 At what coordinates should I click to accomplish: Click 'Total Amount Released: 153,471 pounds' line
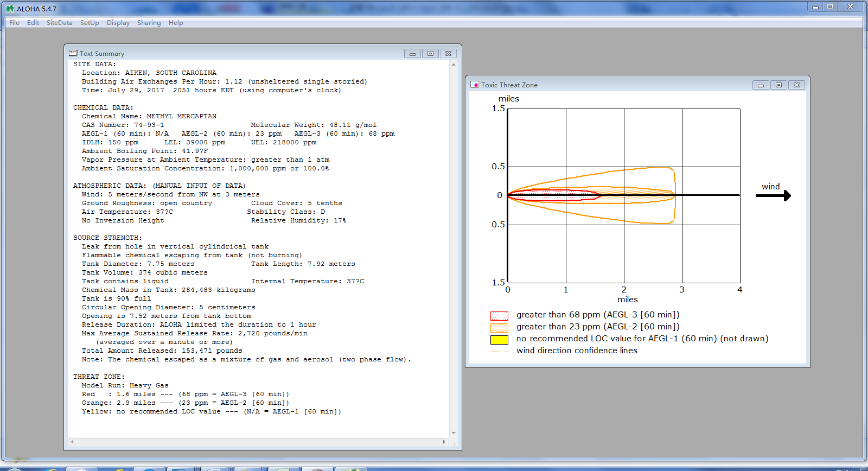162,351
